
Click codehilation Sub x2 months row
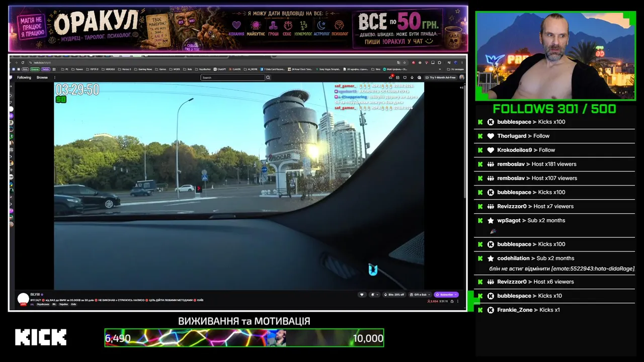[x=554, y=263]
